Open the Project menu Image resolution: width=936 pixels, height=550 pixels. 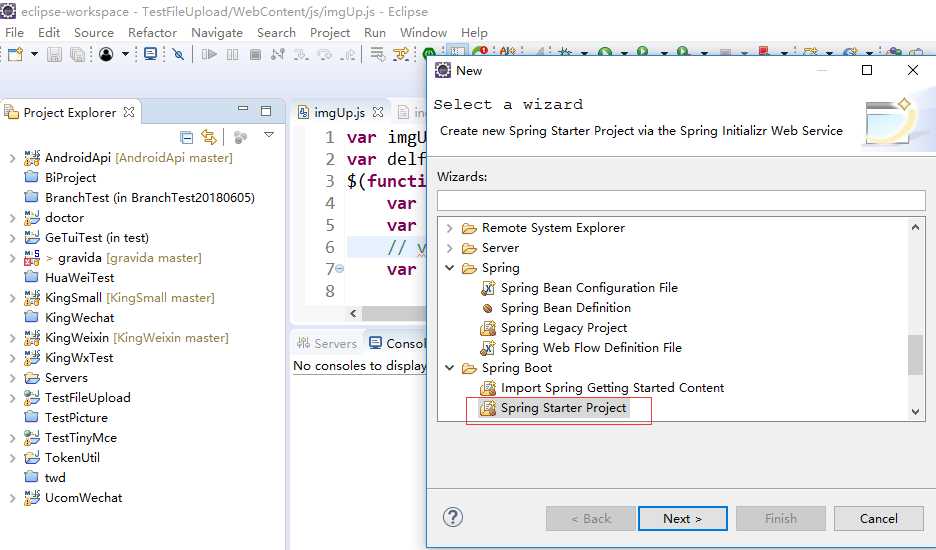point(330,32)
